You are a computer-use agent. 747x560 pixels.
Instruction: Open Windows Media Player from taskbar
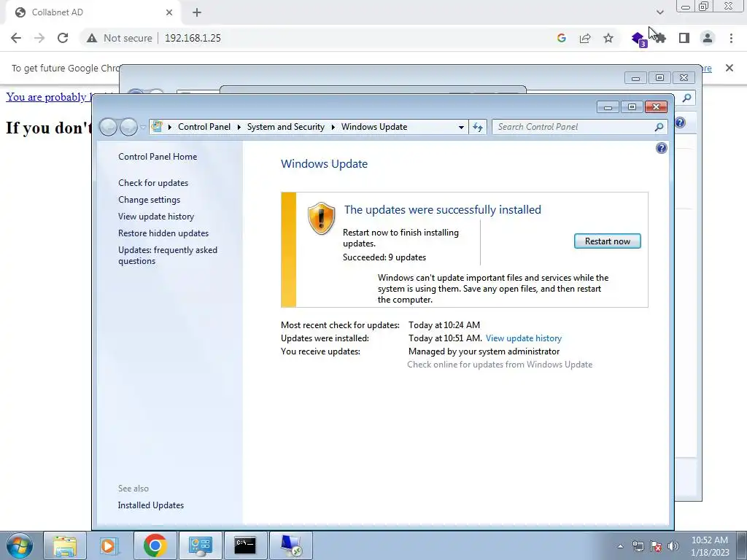109,545
